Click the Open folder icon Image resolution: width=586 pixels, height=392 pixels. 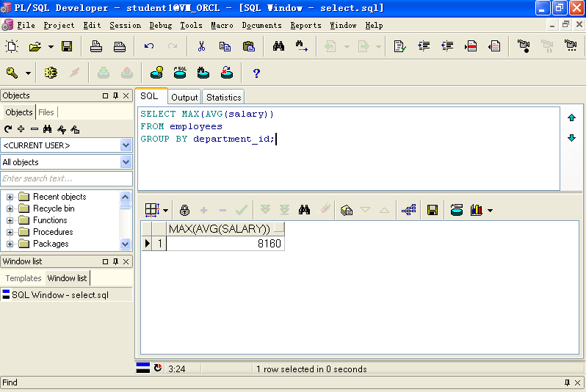point(35,46)
